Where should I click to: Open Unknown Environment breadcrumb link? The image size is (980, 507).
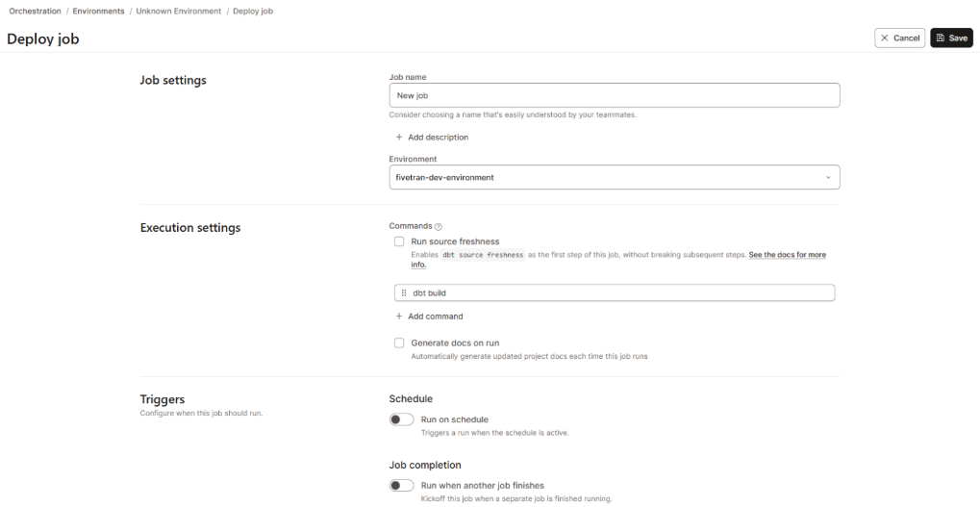(x=178, y=11)
